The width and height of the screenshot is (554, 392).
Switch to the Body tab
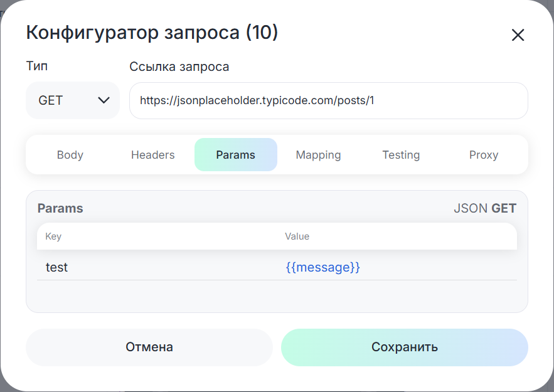(x=70, y=155)
